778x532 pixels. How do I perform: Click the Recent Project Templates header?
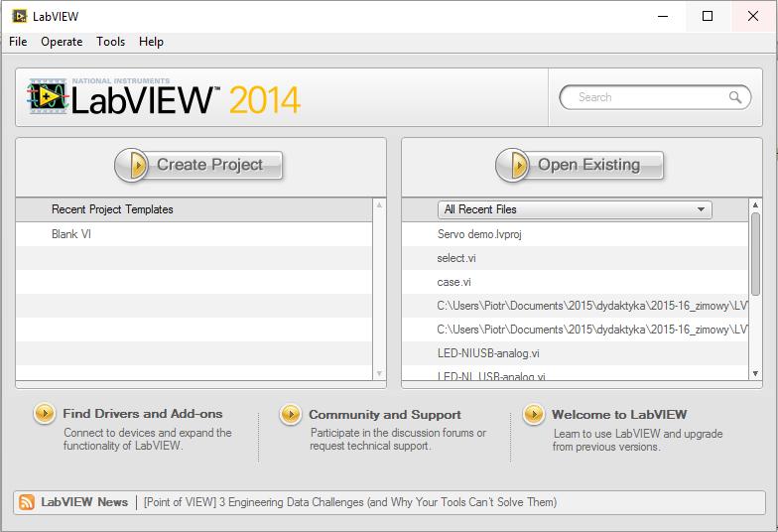[194, 209]
